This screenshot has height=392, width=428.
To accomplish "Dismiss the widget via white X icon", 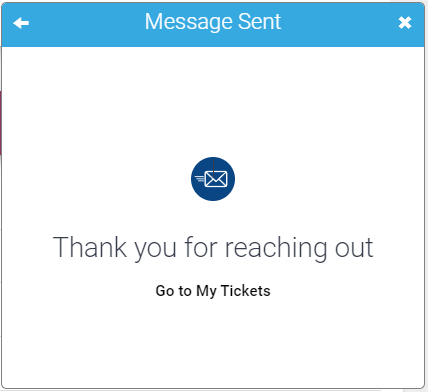I will pos(405,23).
